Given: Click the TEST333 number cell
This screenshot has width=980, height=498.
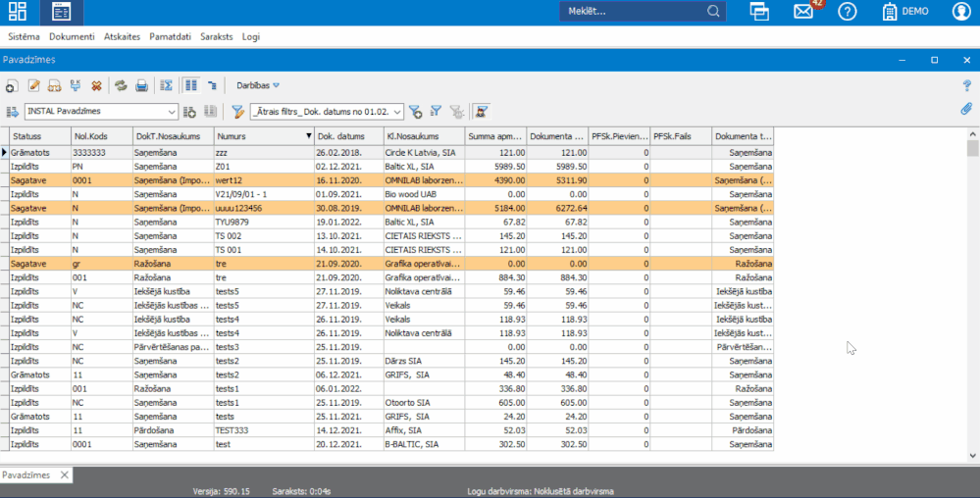Looking at the screenshot, I should click(264, 430).
